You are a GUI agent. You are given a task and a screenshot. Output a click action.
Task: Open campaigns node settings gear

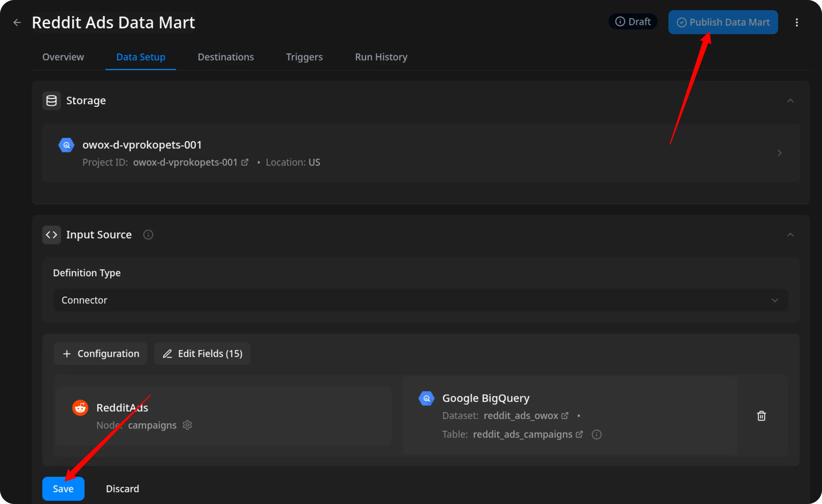tap(187, 425)
